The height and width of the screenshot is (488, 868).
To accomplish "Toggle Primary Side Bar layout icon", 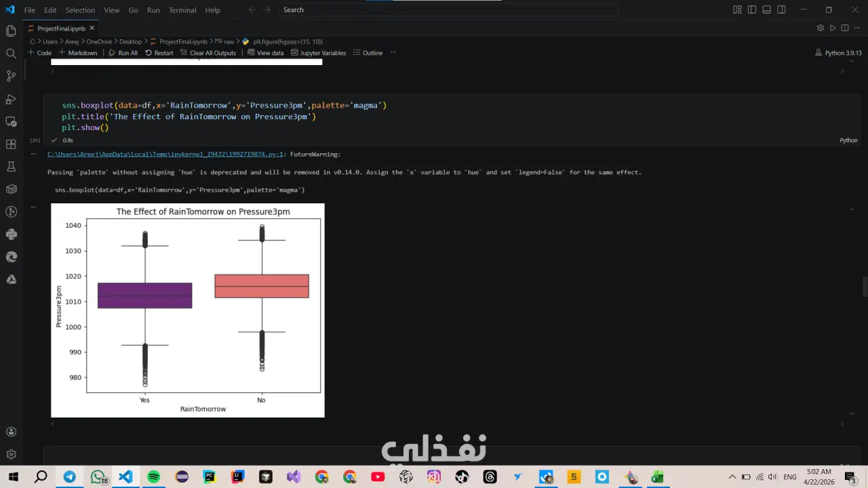I will pyautogui.click(x=752, y=9).
